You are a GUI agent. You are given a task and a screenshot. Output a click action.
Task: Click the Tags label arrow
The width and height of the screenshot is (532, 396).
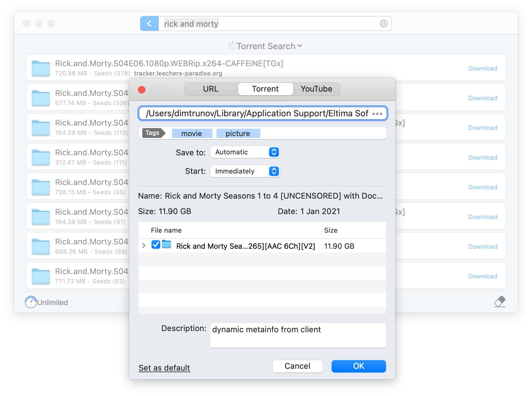coord(154,133)
